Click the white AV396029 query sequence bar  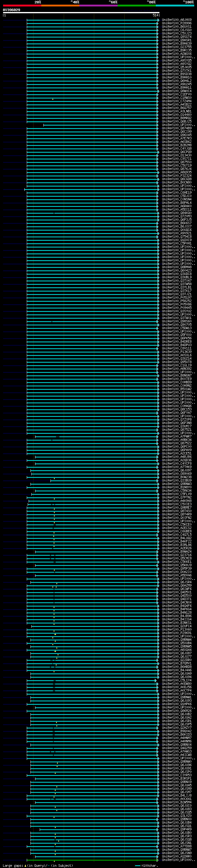(x=81, y=12)
